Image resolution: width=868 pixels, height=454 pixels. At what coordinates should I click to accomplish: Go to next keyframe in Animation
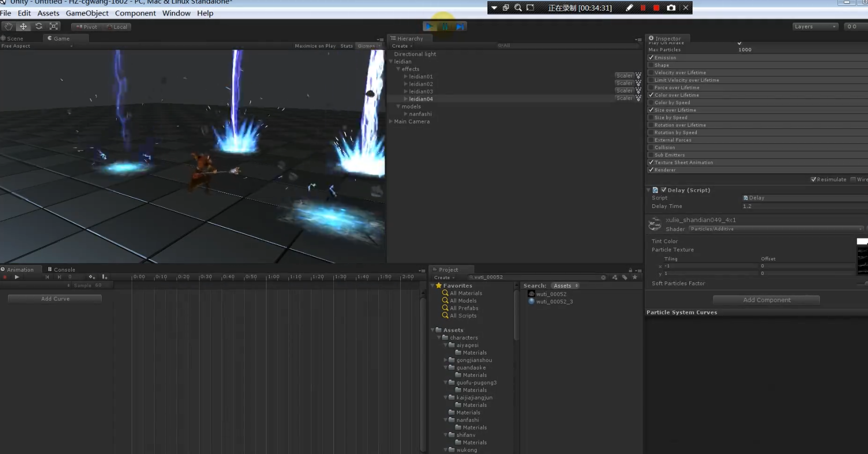coord(59,277)
